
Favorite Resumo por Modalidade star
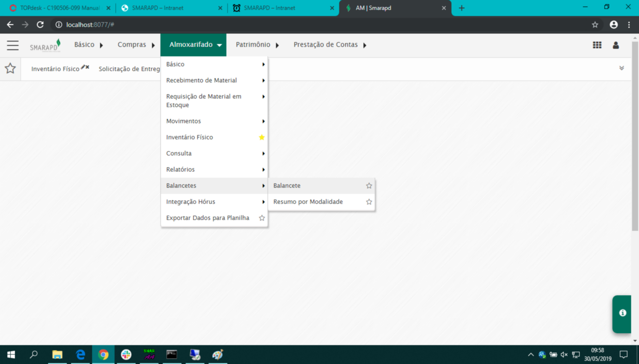point(369,202)
